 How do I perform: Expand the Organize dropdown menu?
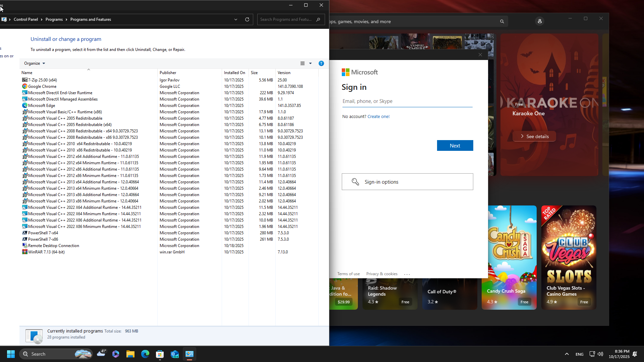35,63
